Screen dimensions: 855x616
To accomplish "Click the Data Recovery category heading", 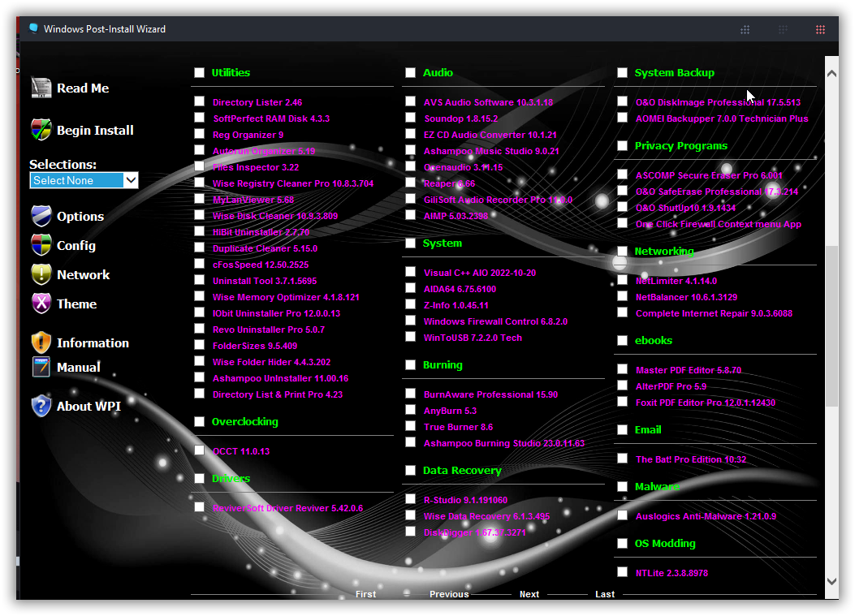I will [462, 471].
